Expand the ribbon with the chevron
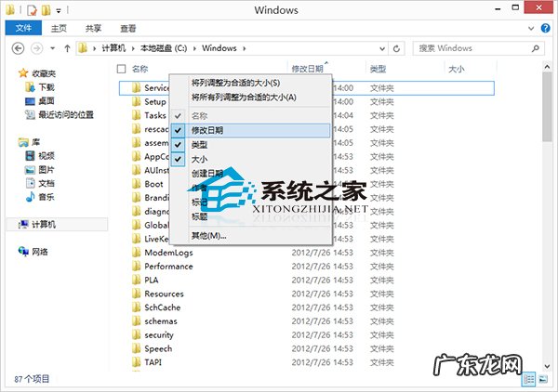The image size is (558, 392). (x=531, y=28)
